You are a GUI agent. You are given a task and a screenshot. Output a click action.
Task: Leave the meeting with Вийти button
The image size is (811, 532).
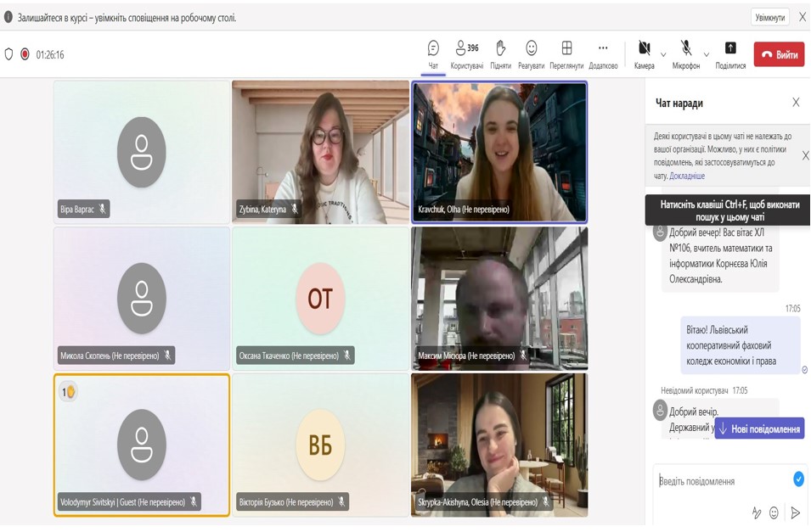coord(779,54)
